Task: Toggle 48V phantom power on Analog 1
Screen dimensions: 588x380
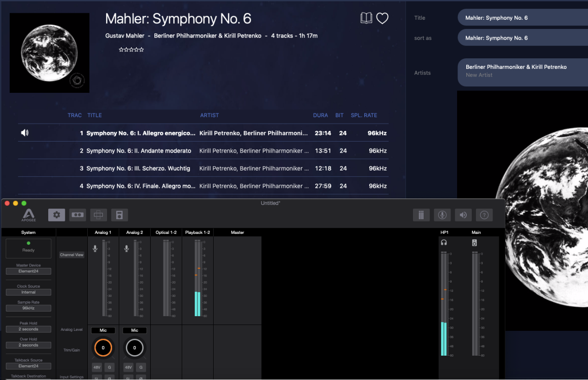Action: coord(97,367)
